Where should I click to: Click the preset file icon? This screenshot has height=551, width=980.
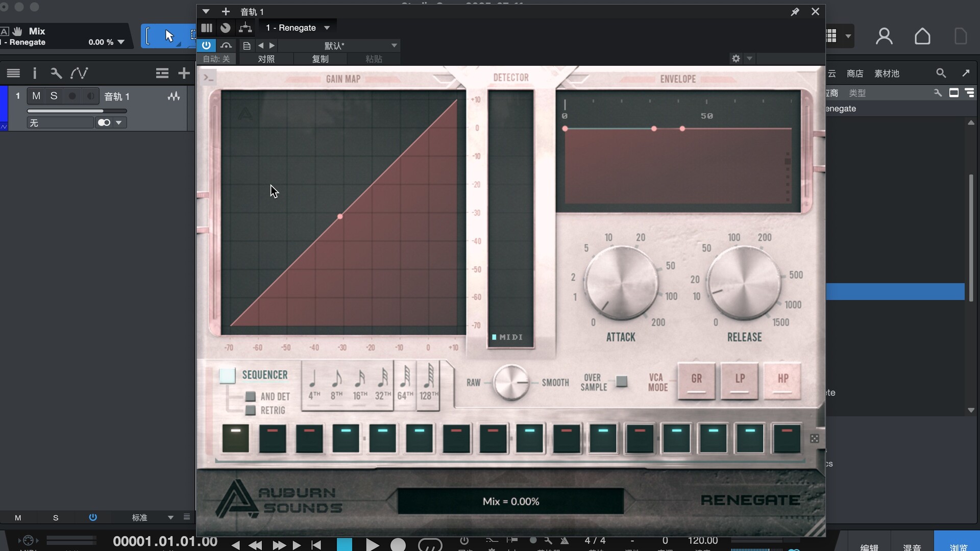tap(247, 46)
